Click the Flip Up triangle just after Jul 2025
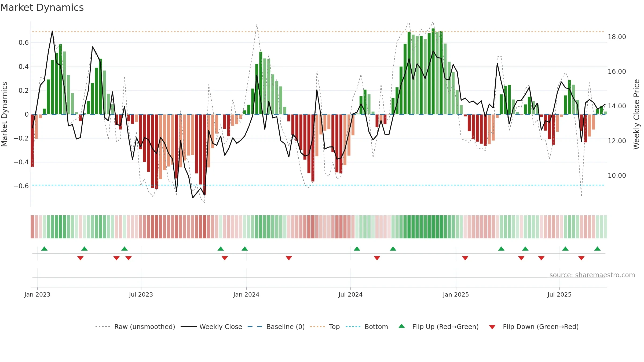The height and width of the screenshot is (362, 644). click(x=565, y=249)
